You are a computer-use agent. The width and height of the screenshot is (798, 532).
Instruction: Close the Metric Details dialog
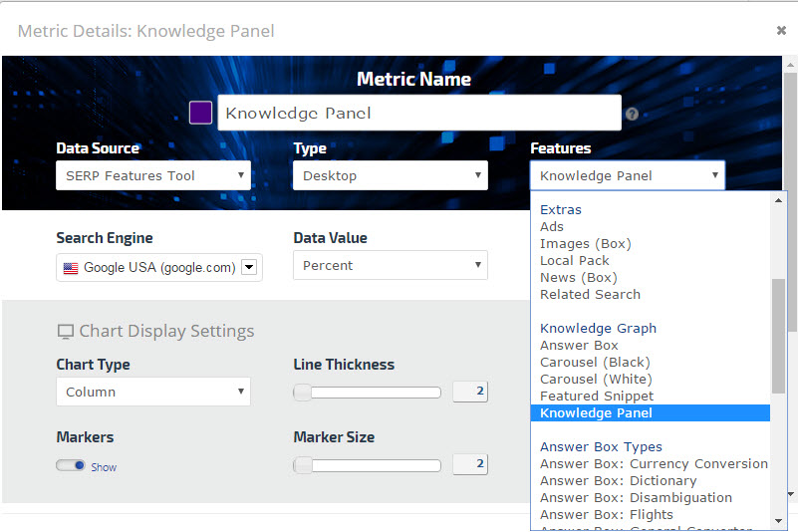click(x=781, y=31)
